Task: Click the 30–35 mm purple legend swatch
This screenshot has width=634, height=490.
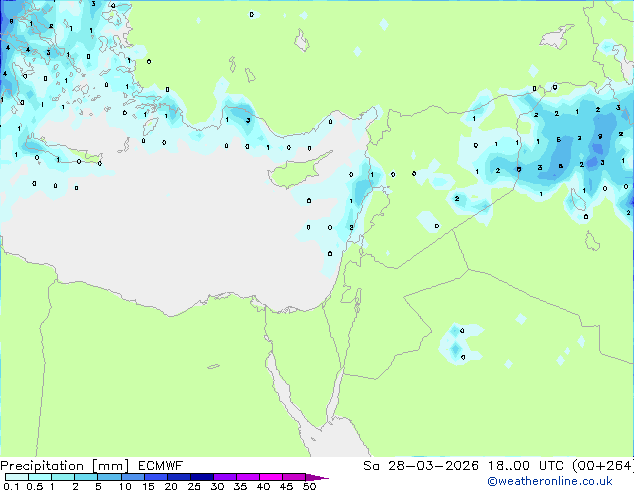Action: point(225,477)
